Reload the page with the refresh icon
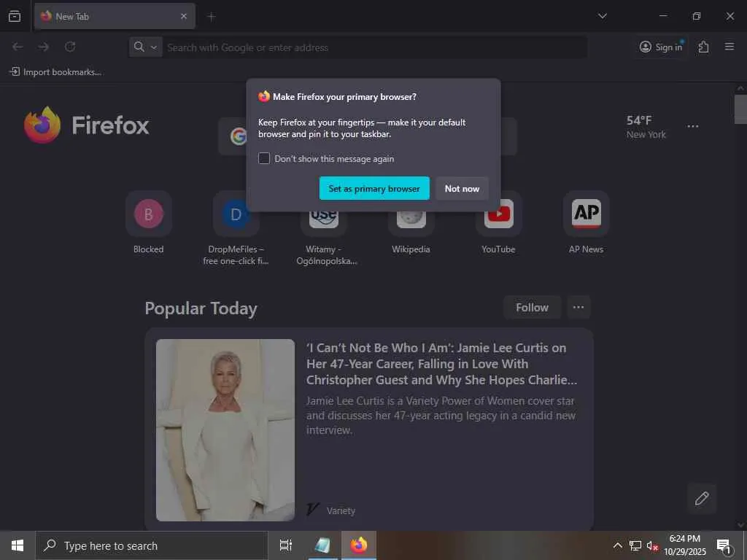Image resolution: width=747 pixels, height=560 pixels. (x=70, y=47)
